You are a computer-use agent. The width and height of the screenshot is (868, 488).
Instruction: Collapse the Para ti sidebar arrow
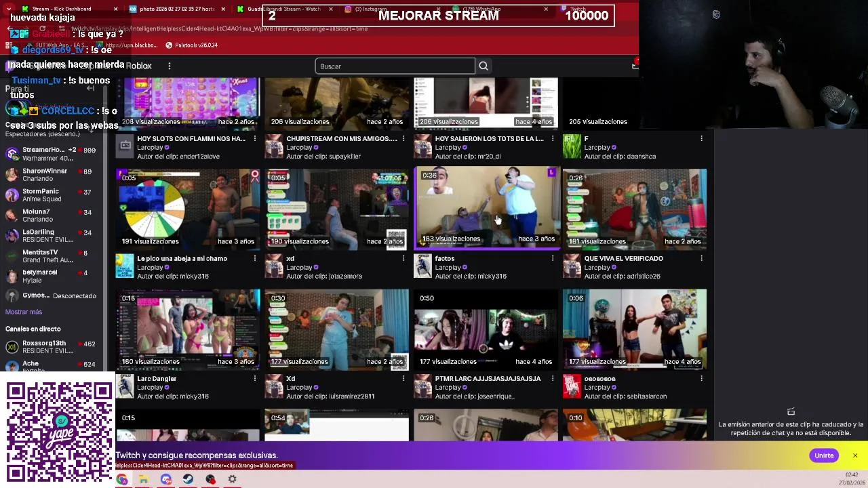[90, 88]
